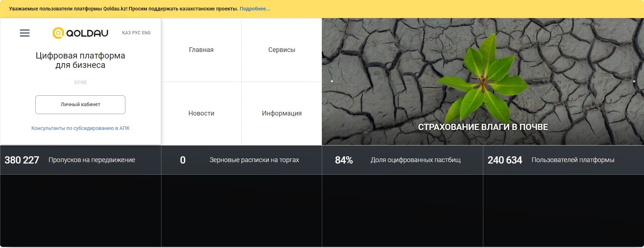Select the Пропусков на передвижение stat tile
Image resolution: width=644 pixels, height=248 pixels.
(80, 160)
